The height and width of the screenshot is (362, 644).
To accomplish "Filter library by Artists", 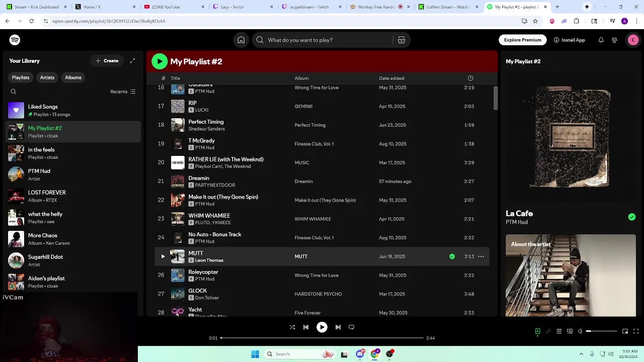I will point(47,77).
